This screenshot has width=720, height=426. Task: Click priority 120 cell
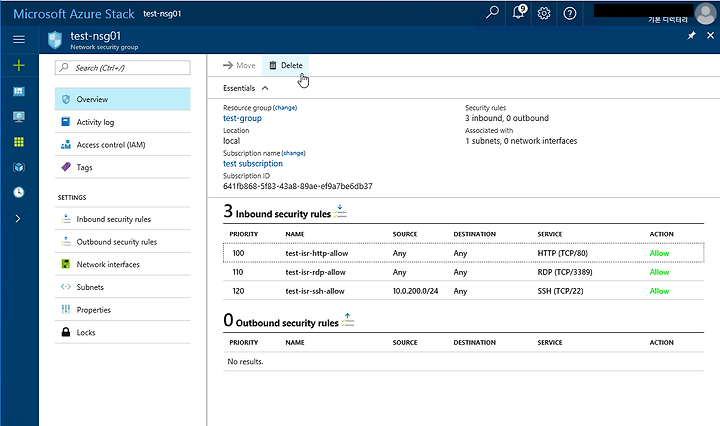238,291
